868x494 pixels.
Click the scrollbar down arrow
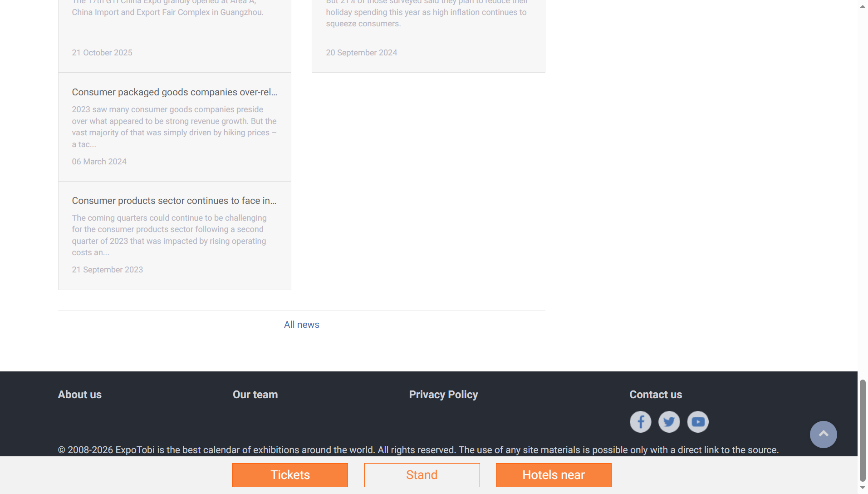click(863, 488)
